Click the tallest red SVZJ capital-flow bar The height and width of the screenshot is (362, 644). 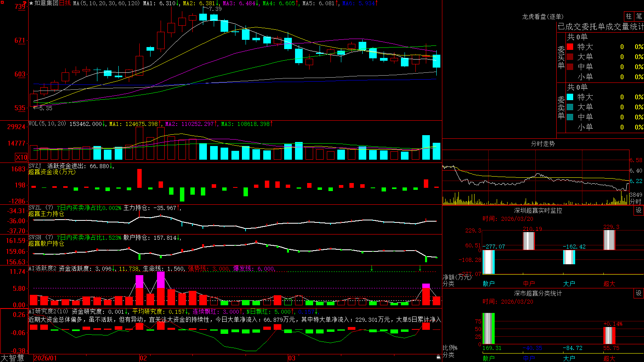pos(140,178)
